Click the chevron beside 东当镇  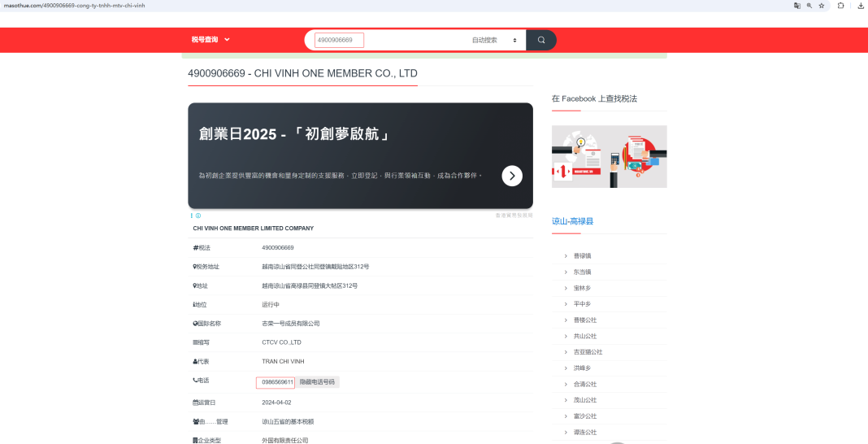click(x=566, y=272)
